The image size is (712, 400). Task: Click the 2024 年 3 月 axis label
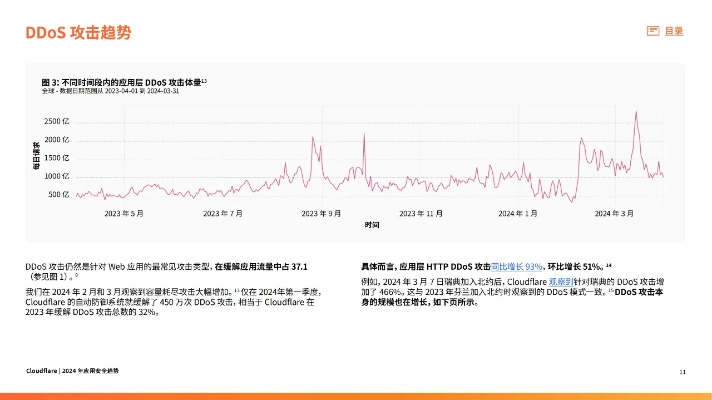(614, 213)
